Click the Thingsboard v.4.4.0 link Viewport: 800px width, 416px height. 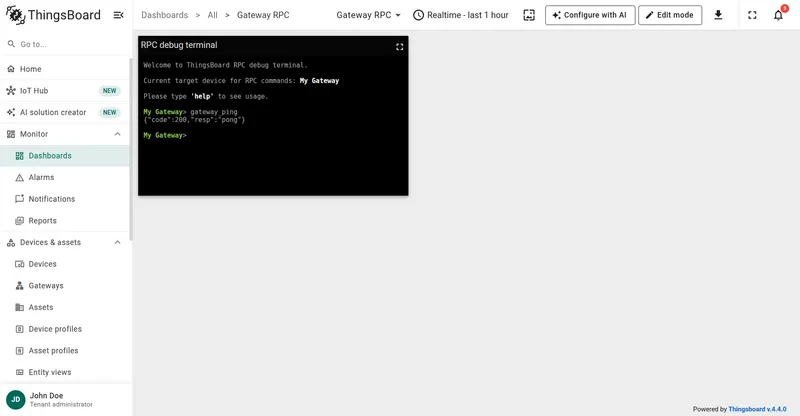(757, 409)
